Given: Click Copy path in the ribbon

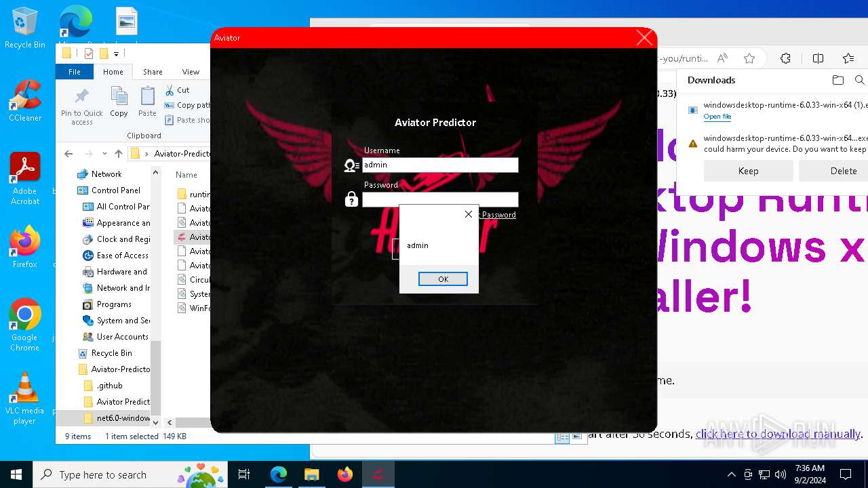Looking at the screenshot, I should click(x=187, y=105).
